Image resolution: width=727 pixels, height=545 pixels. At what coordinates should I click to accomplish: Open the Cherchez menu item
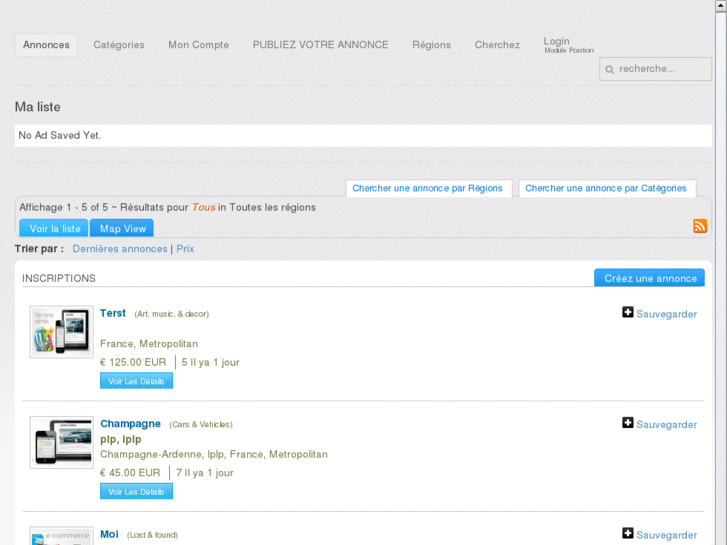[x=497, y=45]
